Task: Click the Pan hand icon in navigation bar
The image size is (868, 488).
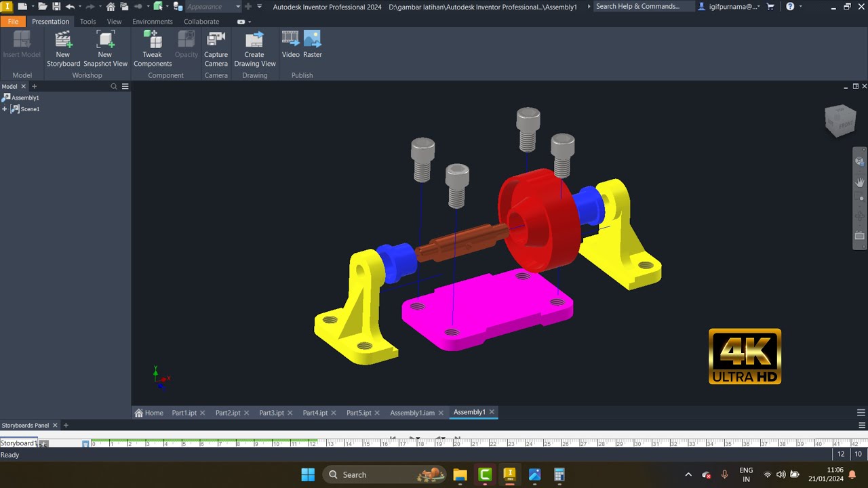Action: pos(860,182)
